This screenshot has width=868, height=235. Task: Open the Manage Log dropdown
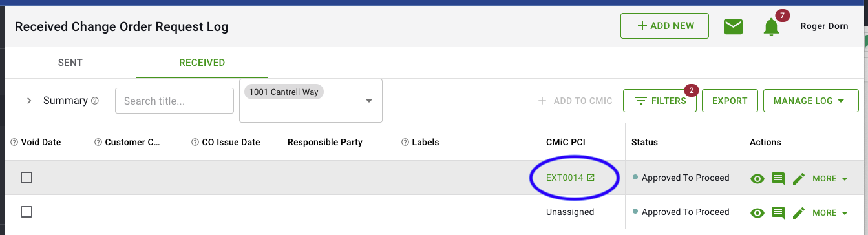(x=810, y=101)
